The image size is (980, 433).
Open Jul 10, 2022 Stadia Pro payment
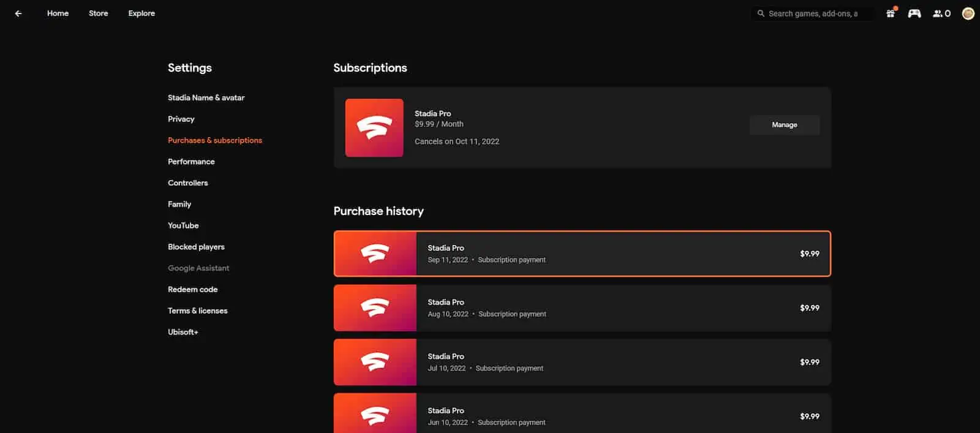(x=582, y=362)
